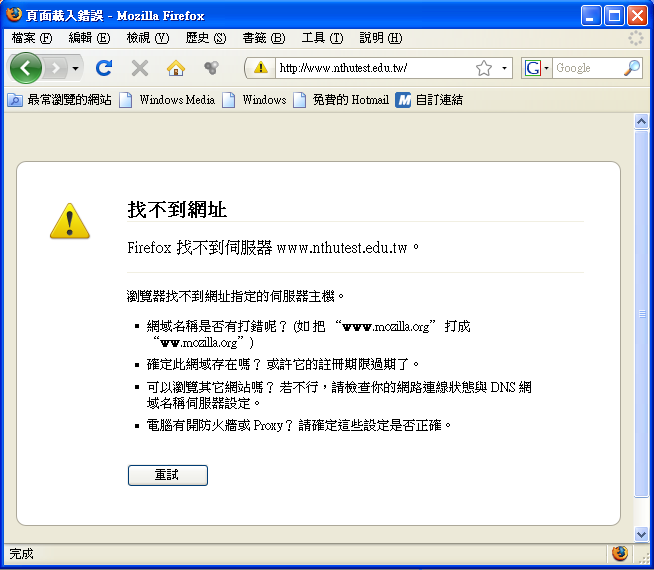Bookmark this page with the star icon
The height and width of the screenshot is (570, 654).
(x=484, y=68)
